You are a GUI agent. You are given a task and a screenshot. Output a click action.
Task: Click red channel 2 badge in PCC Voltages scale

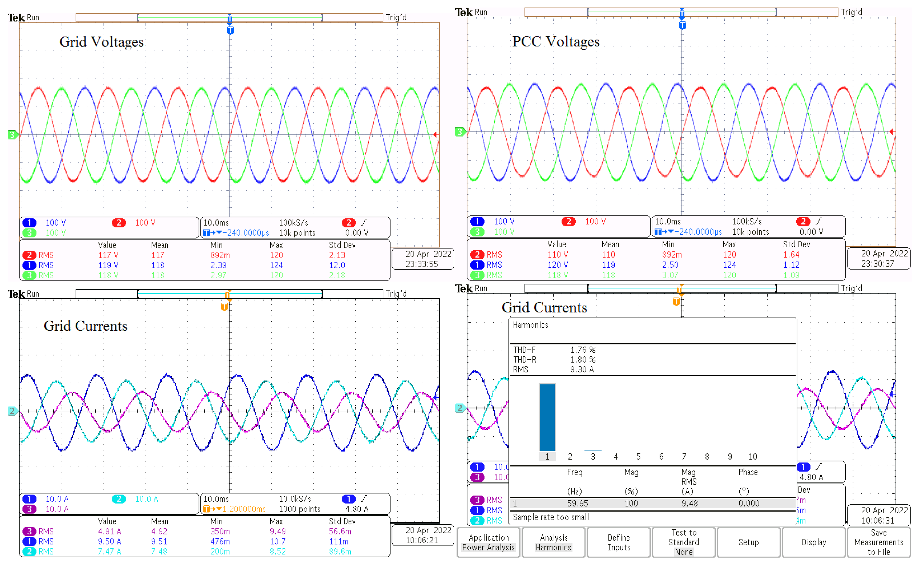point(568,221)
